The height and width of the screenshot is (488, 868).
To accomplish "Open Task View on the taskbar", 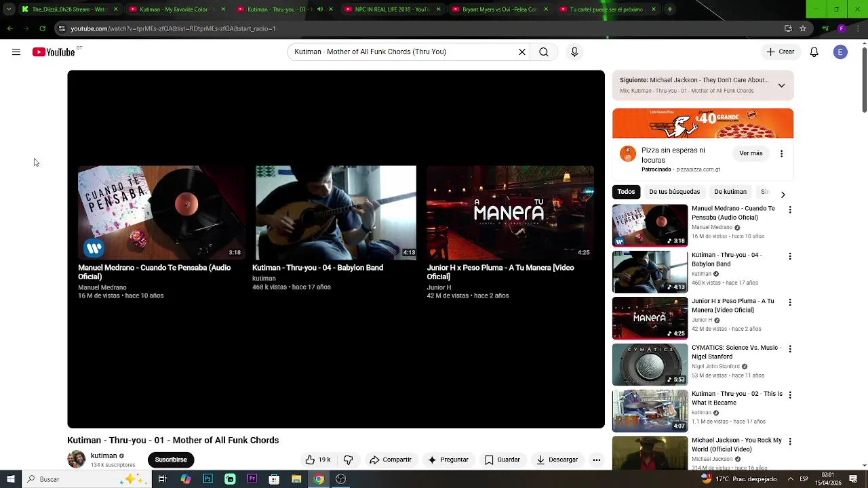I will pyautogui.click(x=163, y=479).
